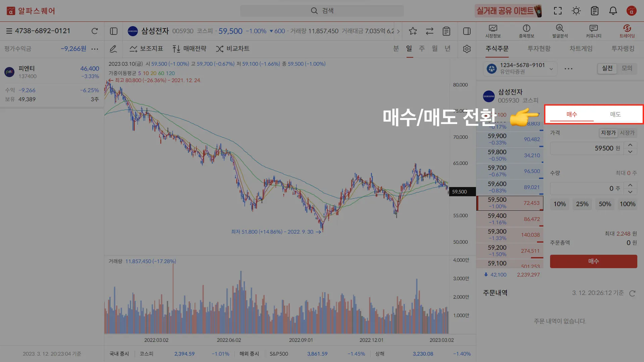644x362 pixels.
Task: Click the 검색 search field
Action: (x=322, y=11)
